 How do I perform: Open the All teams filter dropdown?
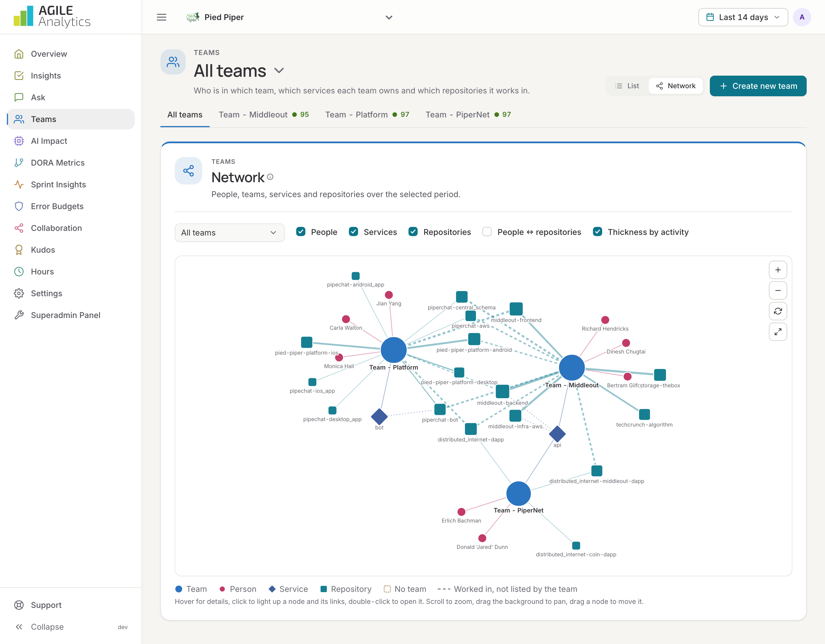coord(229,233)
